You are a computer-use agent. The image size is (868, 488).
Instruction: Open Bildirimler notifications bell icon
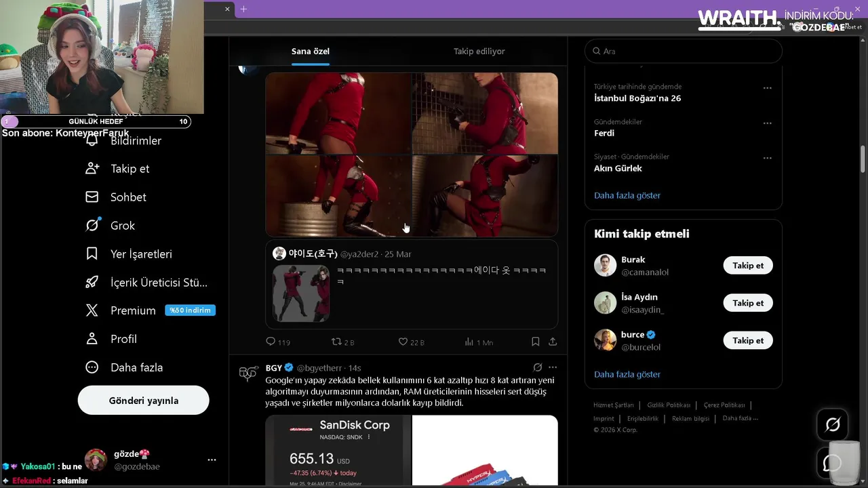92,140
